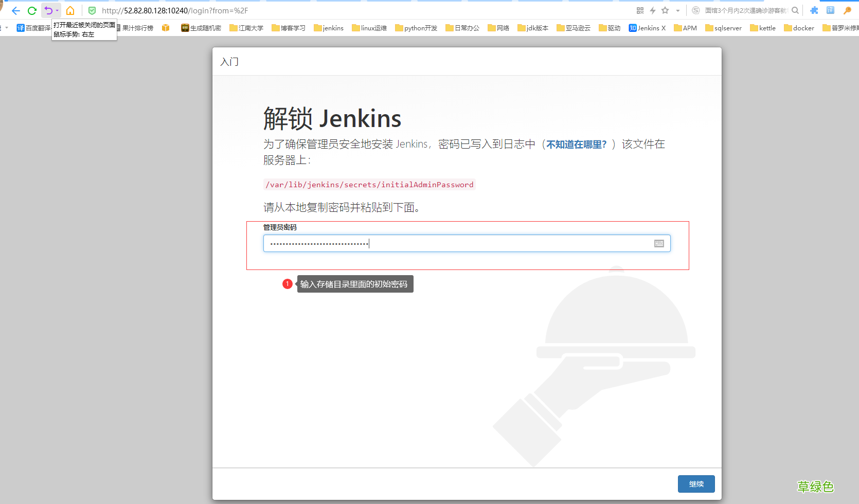The height and width of the screenshot is (504, 859).
Task: Click the lightning flash icon in the toolbar
Action: tap(652, 10)
